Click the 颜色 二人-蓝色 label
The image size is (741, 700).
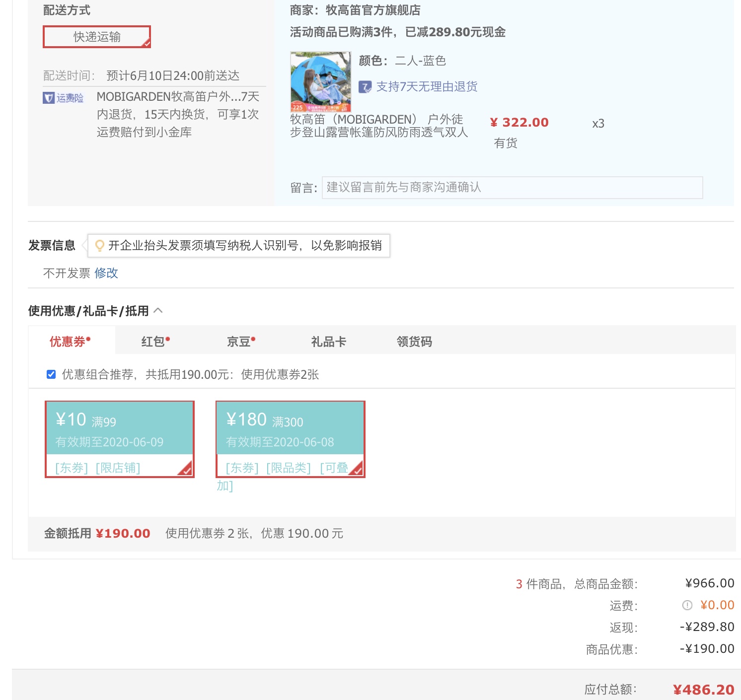pyautogui.click(x=402, y=61)
